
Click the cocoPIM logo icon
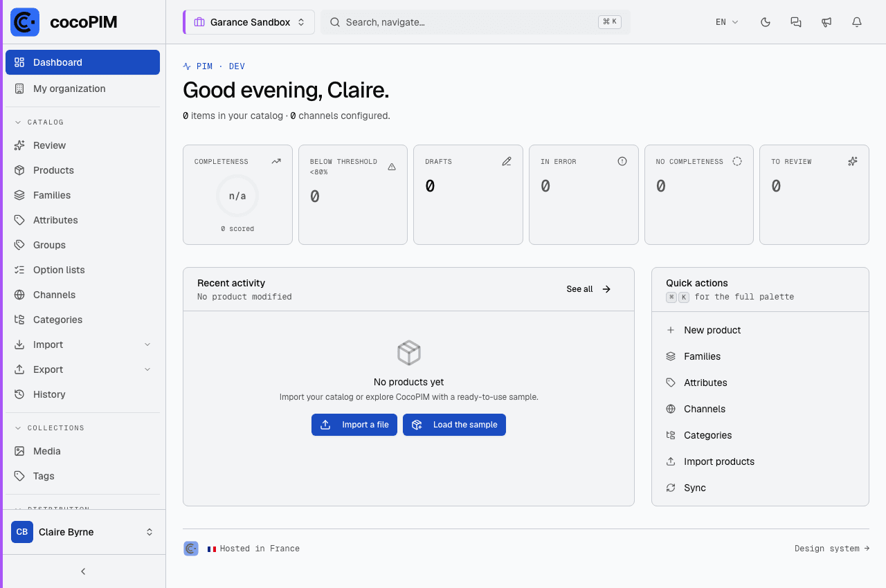[x=25, y=22]
